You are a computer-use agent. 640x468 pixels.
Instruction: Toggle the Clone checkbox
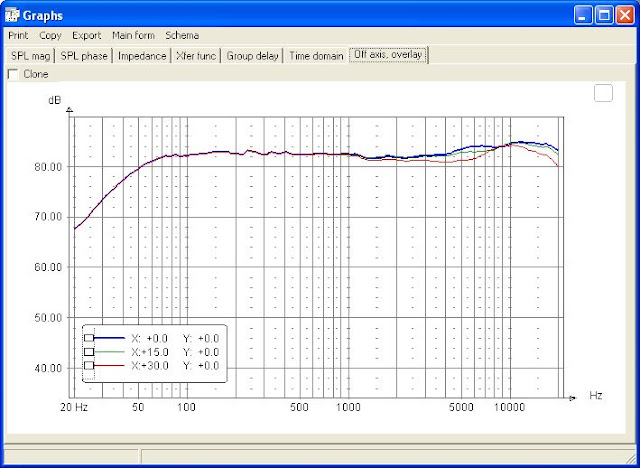pyautogui.click(x=13, y=74)
